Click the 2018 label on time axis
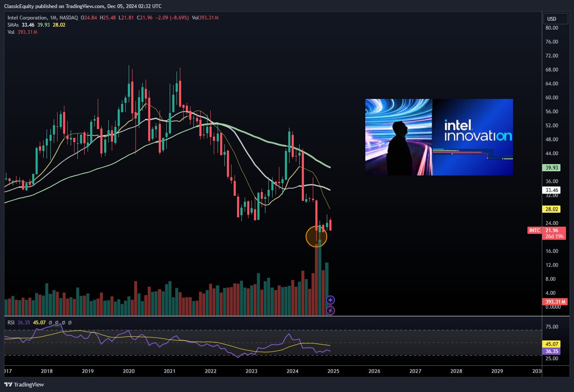This screenshot has height=392, width=574. (x=47, y=371)
